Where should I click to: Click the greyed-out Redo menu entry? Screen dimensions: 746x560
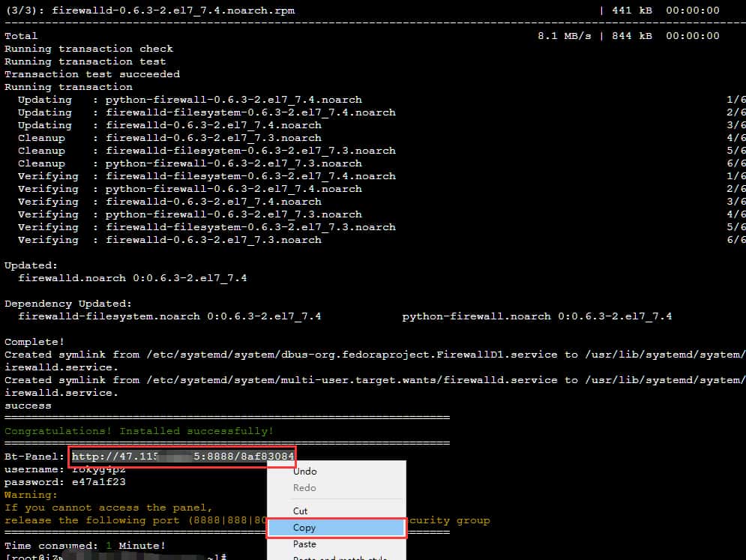coord(304,488)
